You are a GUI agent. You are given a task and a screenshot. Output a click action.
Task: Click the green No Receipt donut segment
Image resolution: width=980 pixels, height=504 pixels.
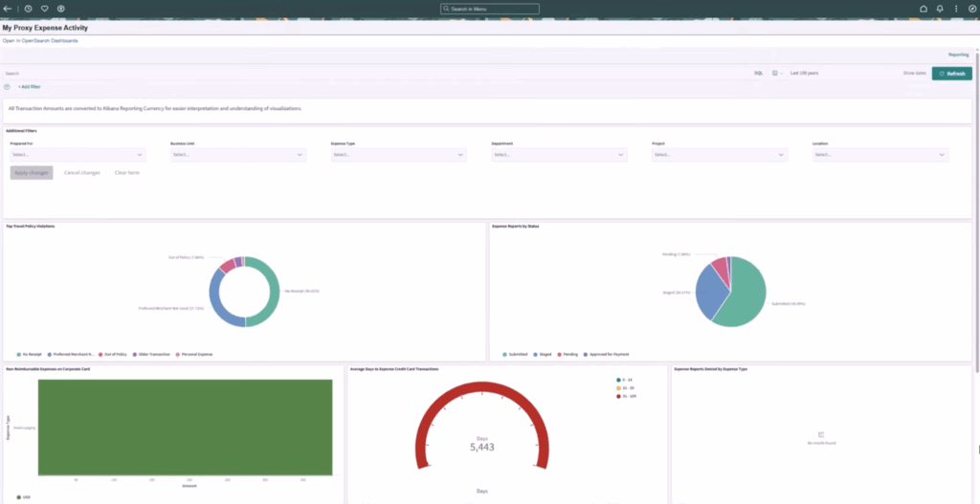273,292
